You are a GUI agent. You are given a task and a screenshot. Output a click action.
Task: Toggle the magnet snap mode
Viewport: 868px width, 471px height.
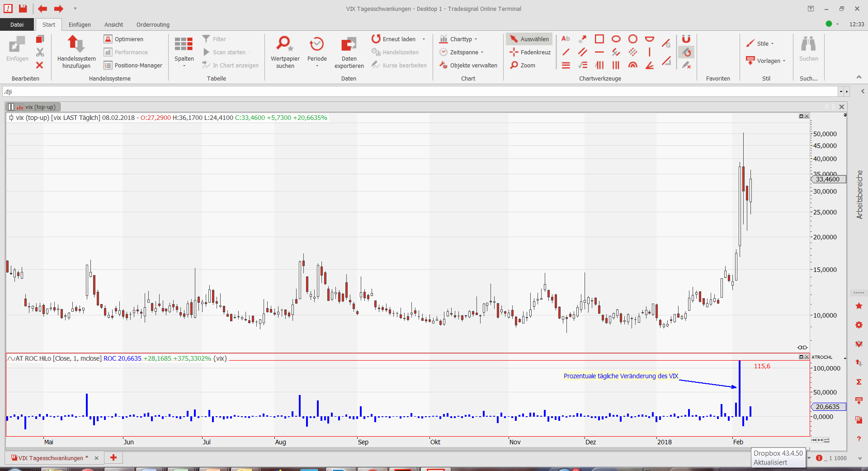coord(686,39)
